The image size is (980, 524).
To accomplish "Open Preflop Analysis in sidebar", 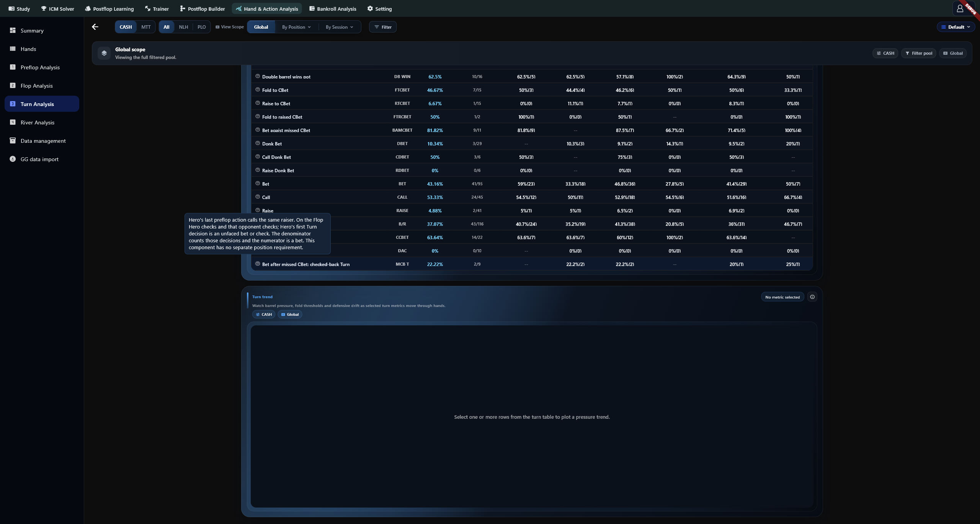I will [x=42, y=67].
